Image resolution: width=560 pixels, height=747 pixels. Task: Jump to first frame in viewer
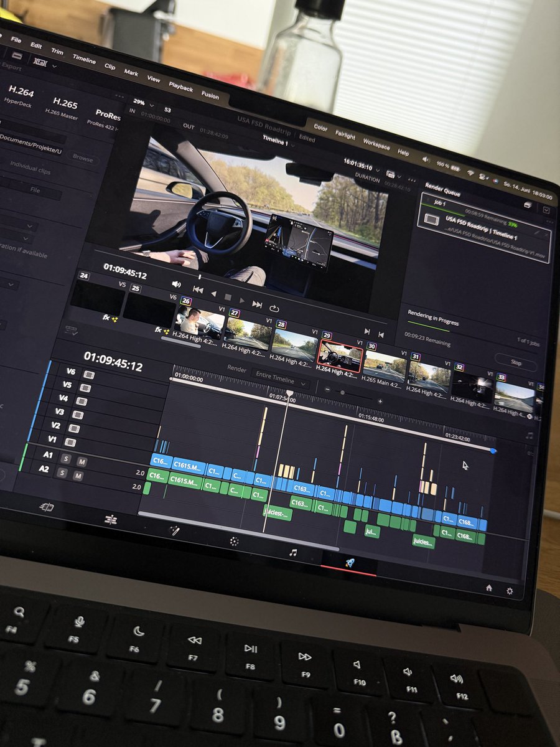198,289
